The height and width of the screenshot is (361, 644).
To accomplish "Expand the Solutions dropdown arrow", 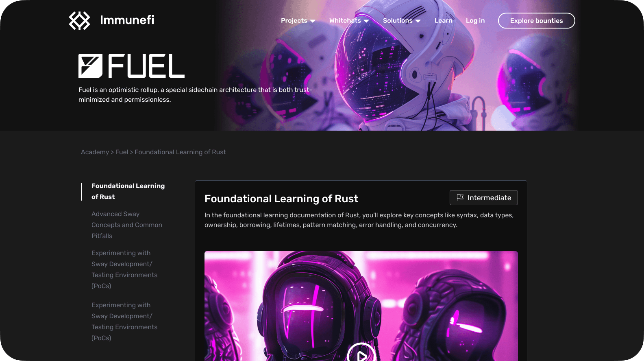I will coord(418,21).
